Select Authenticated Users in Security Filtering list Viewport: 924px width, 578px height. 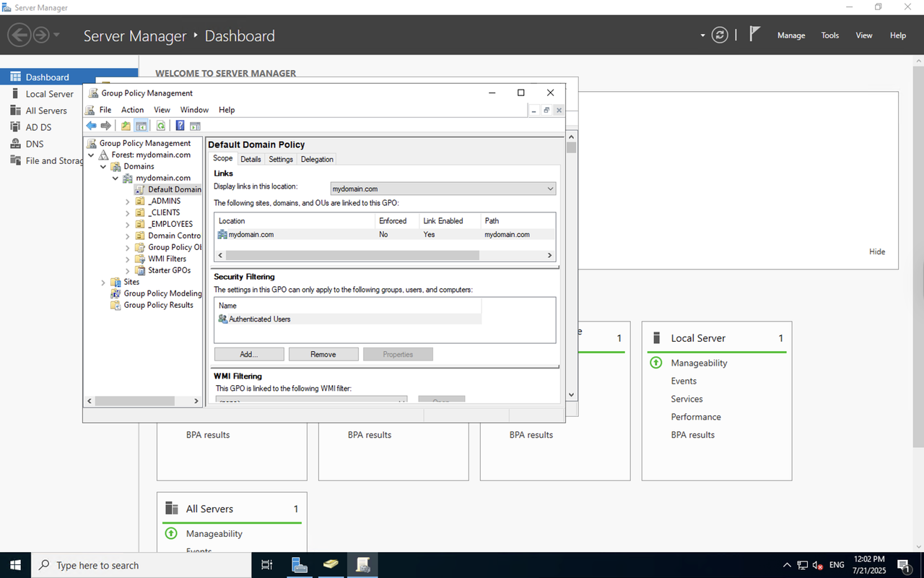tap(349, 319)
